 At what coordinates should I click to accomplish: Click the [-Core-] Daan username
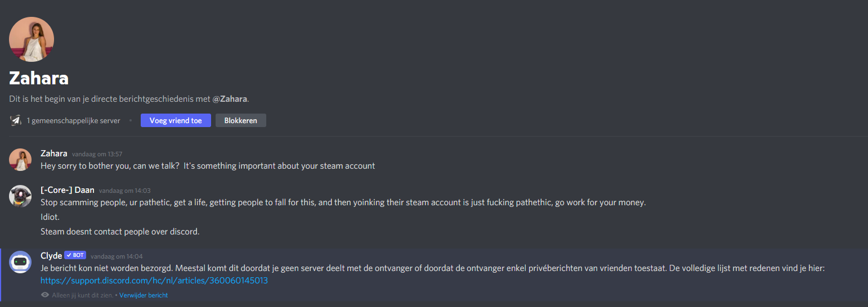[x=68, y=190]
